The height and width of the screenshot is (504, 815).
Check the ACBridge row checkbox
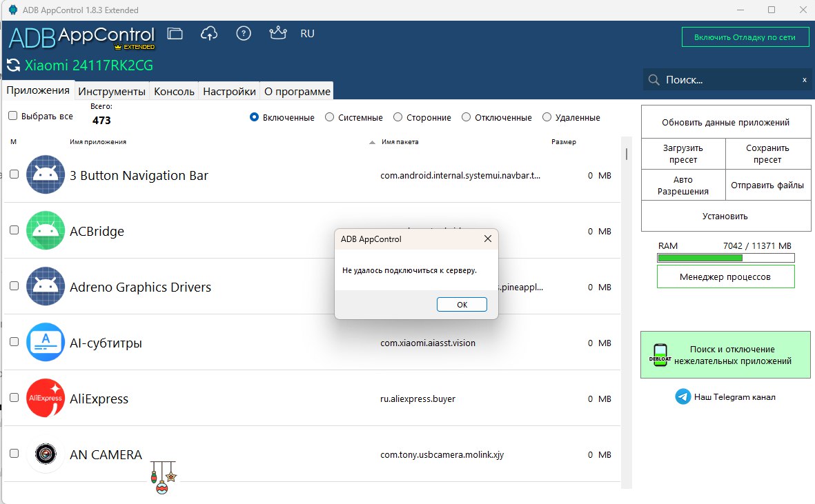point(14,230)
